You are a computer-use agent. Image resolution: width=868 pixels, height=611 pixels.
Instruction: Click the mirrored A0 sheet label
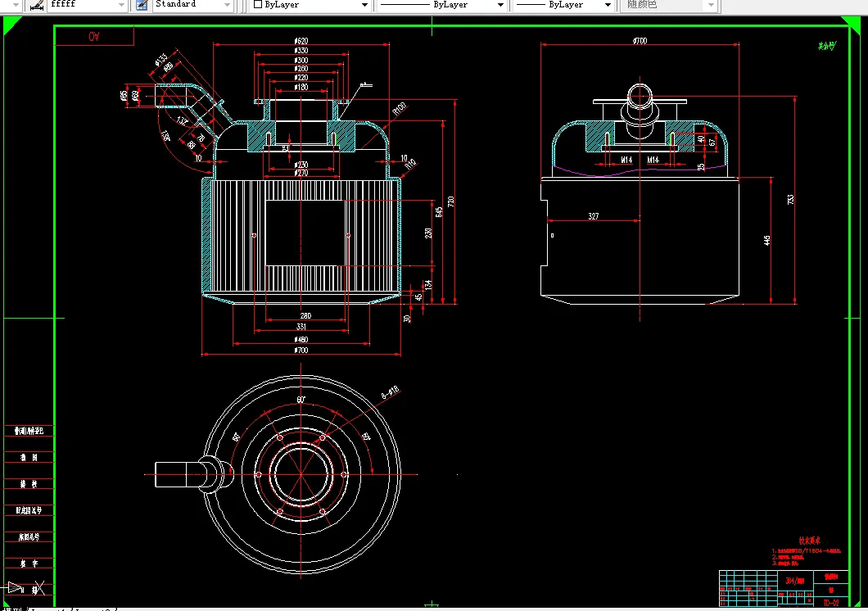tap(94, 36)
